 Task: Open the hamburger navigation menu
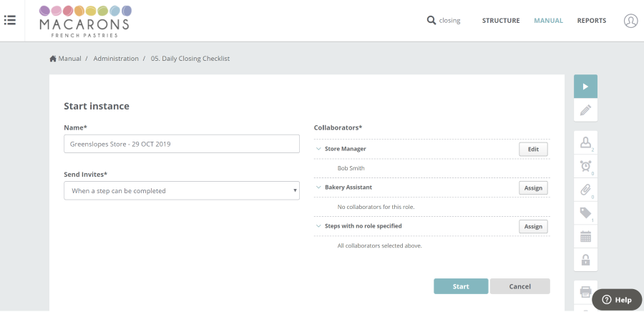[10, 20]
